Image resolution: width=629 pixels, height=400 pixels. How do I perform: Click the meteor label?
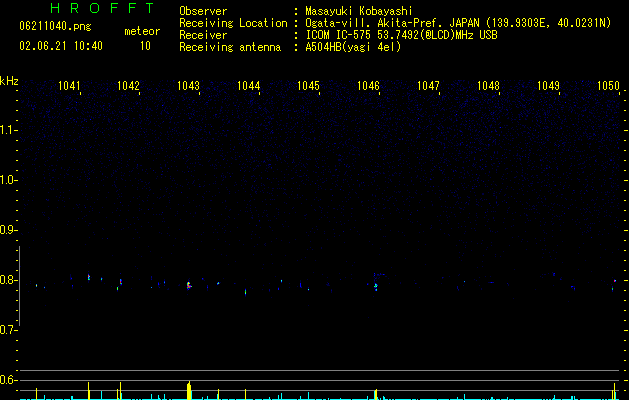click(x=142, y=31)
